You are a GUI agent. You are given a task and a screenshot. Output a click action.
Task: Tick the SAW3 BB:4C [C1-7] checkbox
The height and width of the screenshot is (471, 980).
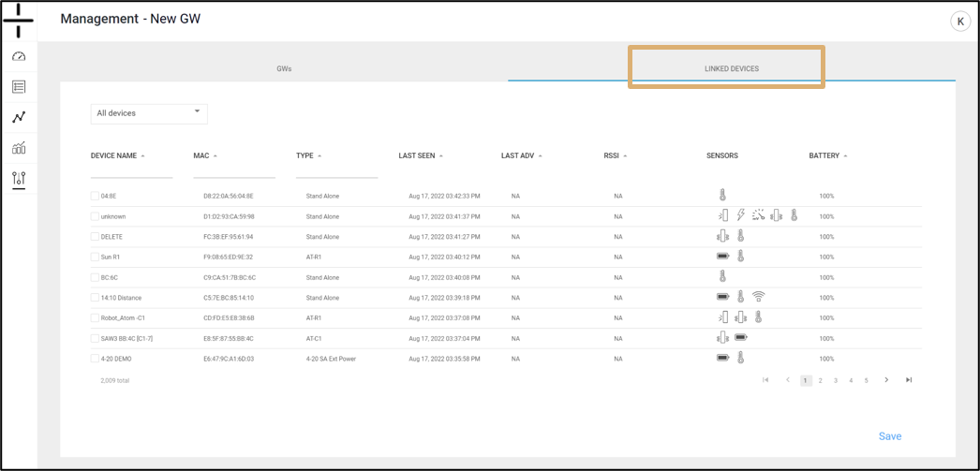point(95,338)
